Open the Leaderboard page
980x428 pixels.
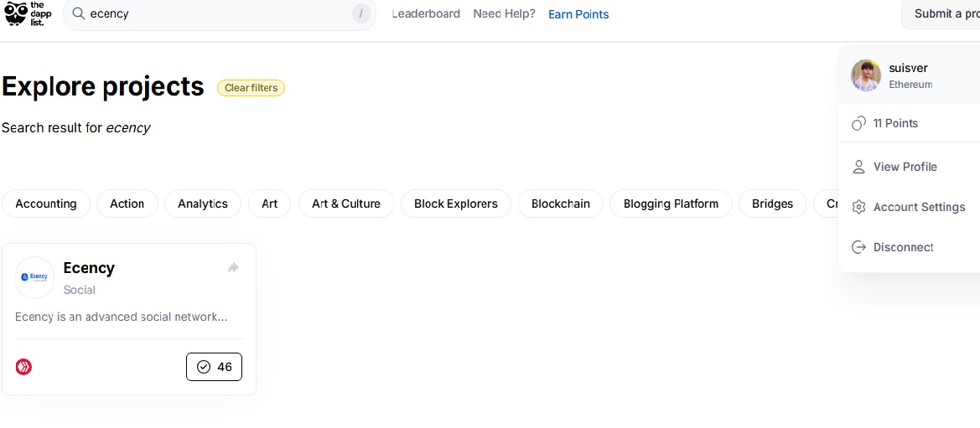426,13
